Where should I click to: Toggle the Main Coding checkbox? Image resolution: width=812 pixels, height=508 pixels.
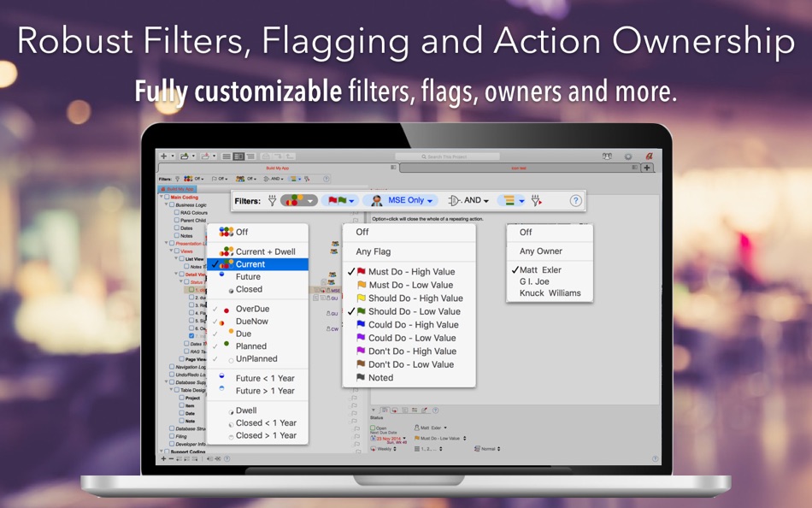[x=167, y=197]
